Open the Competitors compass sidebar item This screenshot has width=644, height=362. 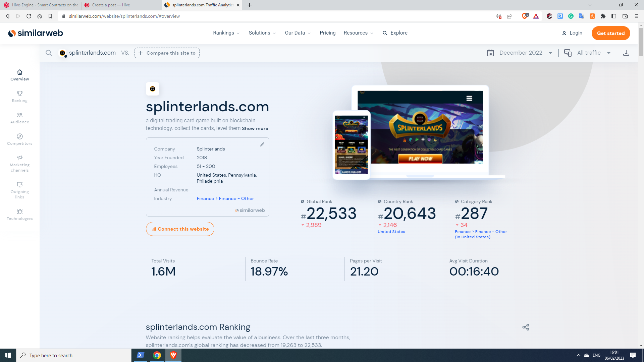click(19, 139)
